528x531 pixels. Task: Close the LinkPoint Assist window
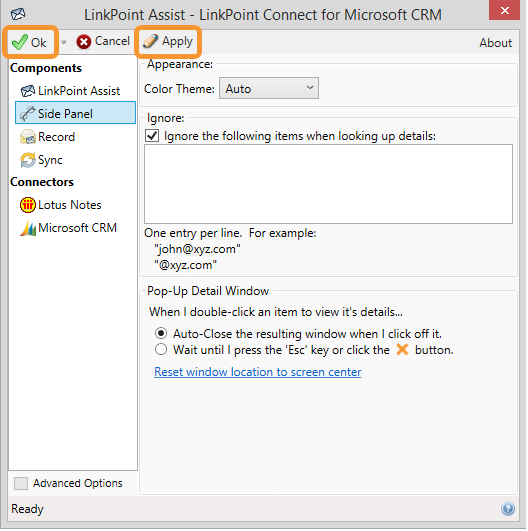504,10
